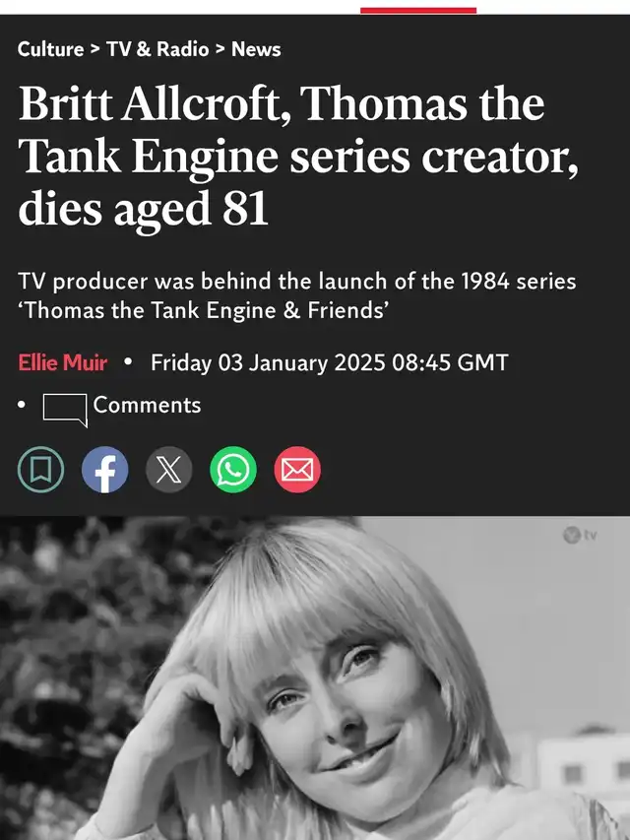630x840 pixels.
Task: Click the red bar at the top
Action: pos(418,10)
